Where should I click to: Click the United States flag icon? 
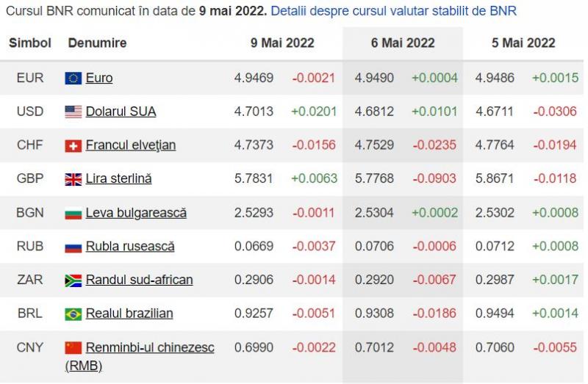pos(73,112)
